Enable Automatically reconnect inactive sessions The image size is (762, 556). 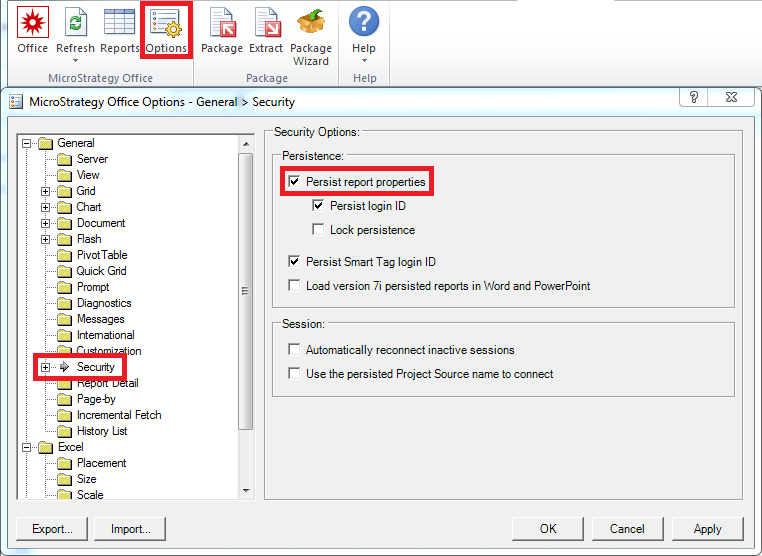(294, 349)
